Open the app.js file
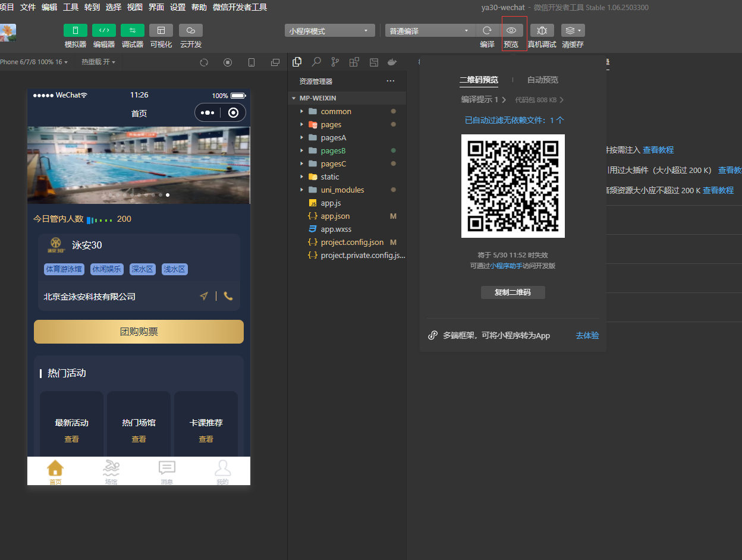 pyautogui.click(x=347, y=203)
